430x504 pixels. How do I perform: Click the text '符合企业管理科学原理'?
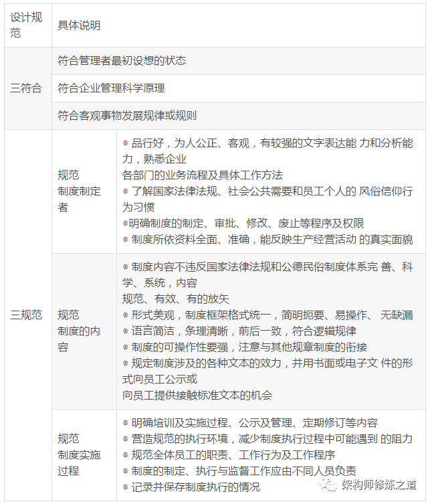tap(111, 88)
